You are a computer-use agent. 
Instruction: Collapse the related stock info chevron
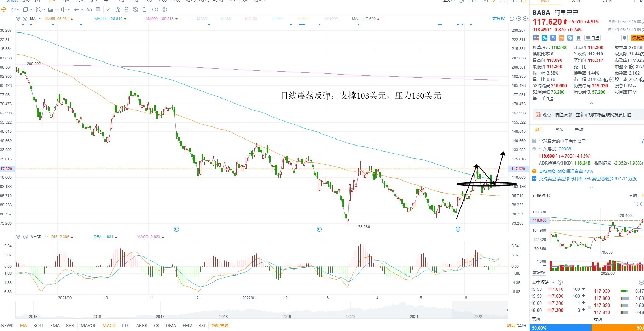tap(591, 187)
